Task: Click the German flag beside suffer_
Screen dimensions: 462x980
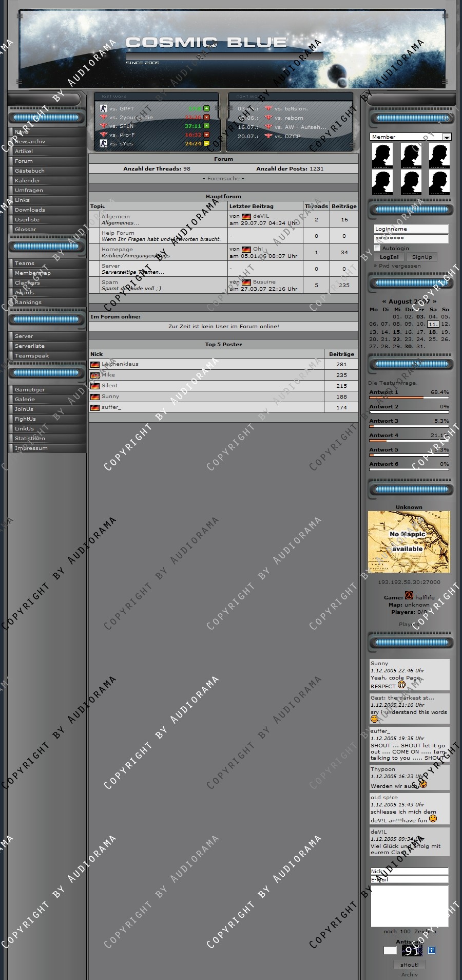Action: [x=95, y=407]
